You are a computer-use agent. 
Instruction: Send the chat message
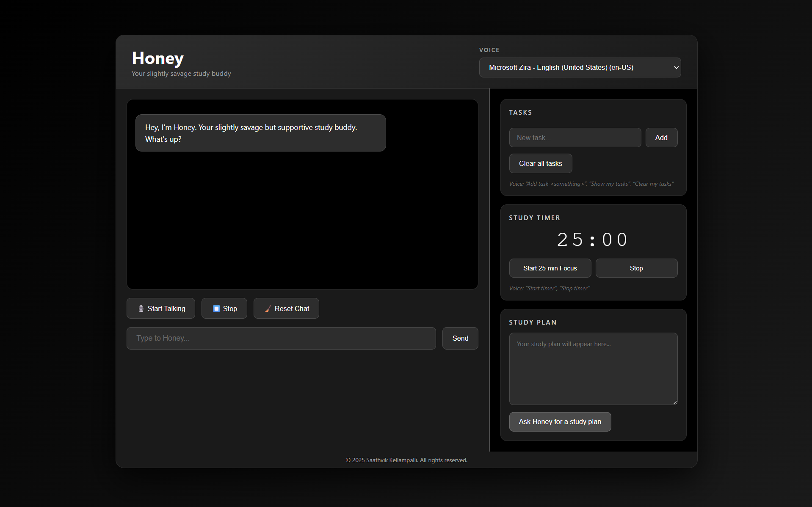click(460, 338)
